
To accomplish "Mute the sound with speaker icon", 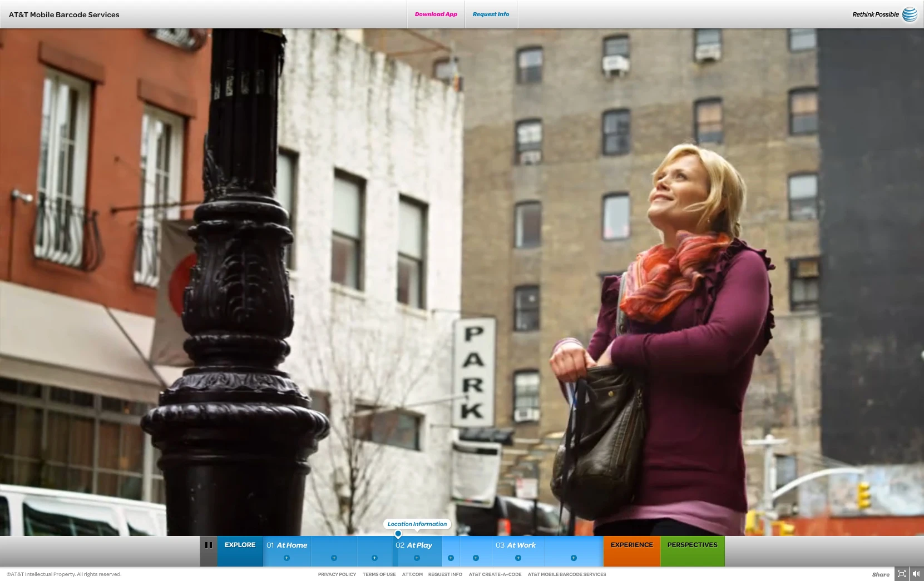I will tap(916, 574).
